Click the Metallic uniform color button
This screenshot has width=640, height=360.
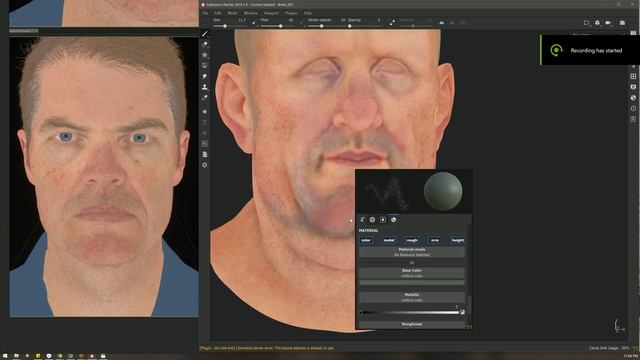click(412, 297)
